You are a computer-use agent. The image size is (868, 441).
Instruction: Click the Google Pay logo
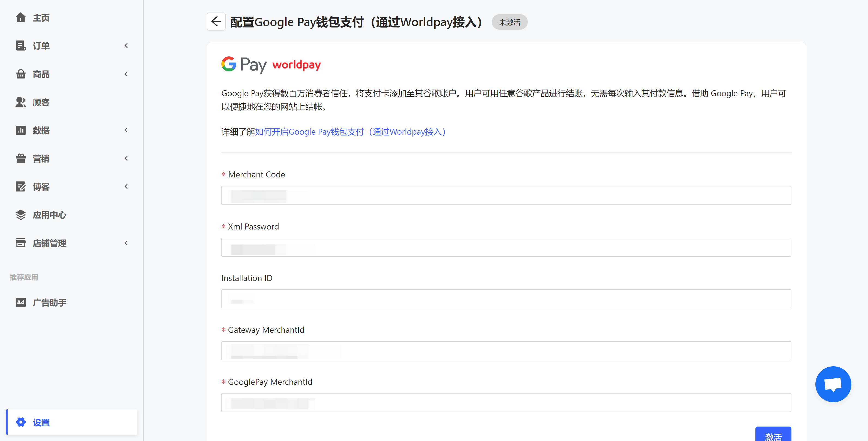[244, 65]
